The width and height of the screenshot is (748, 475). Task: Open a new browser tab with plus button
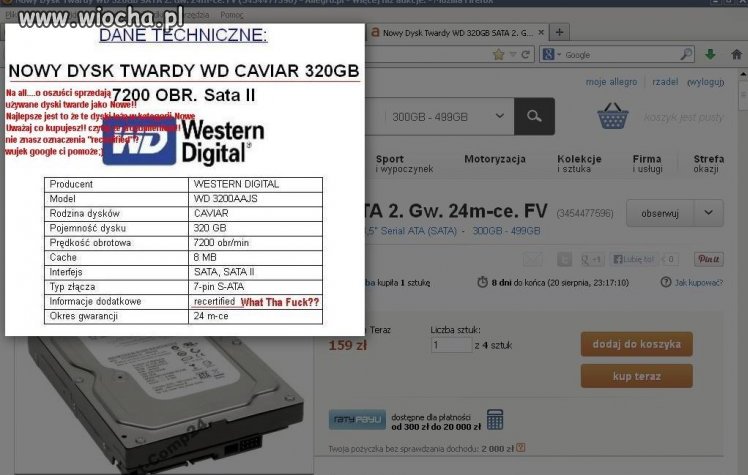click(559, 32)
